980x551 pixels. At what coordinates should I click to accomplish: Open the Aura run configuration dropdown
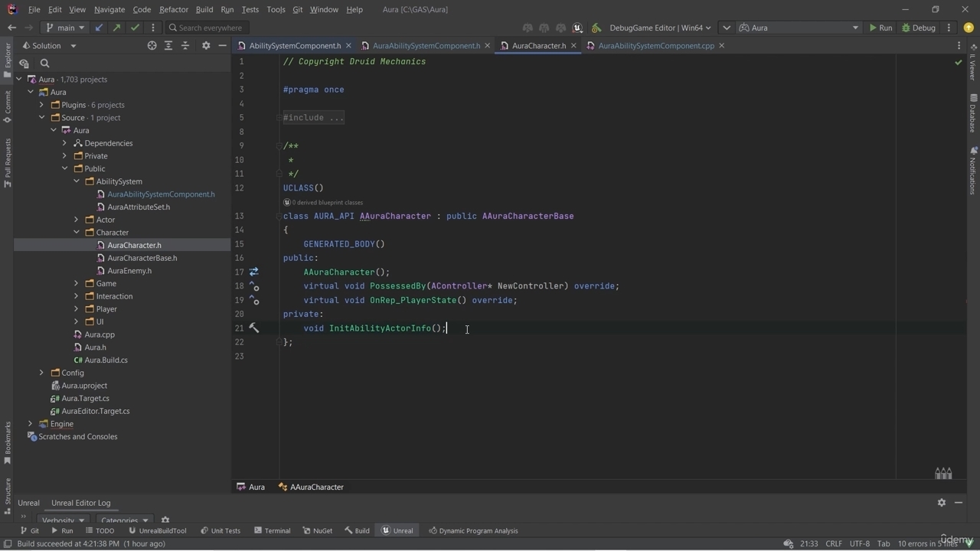(x=799, y=28)
